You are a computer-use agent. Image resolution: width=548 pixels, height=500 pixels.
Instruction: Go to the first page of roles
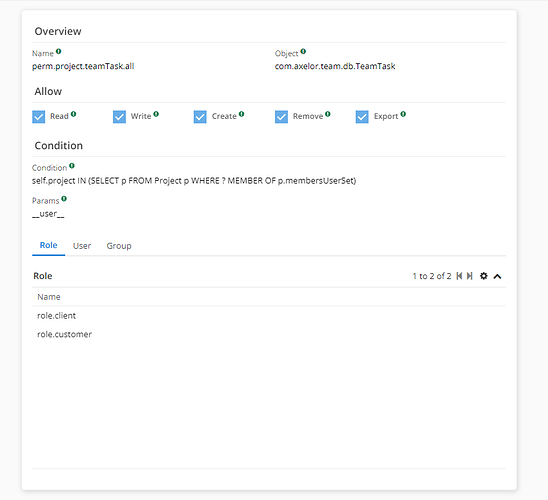pyautogui.click(x=459, y=276)
